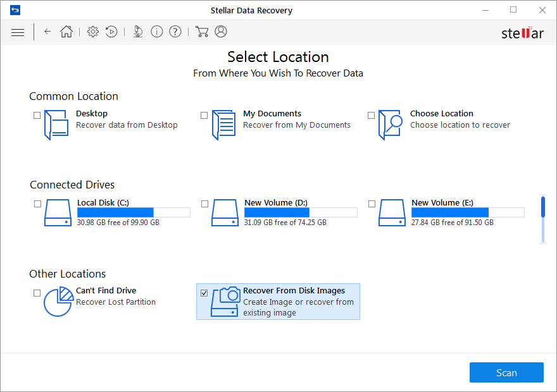Image resolution: width=557 pixels, height=392 pixels.
Task: Select Local Disk (C:) checkbox
Action: click(37, 204)
